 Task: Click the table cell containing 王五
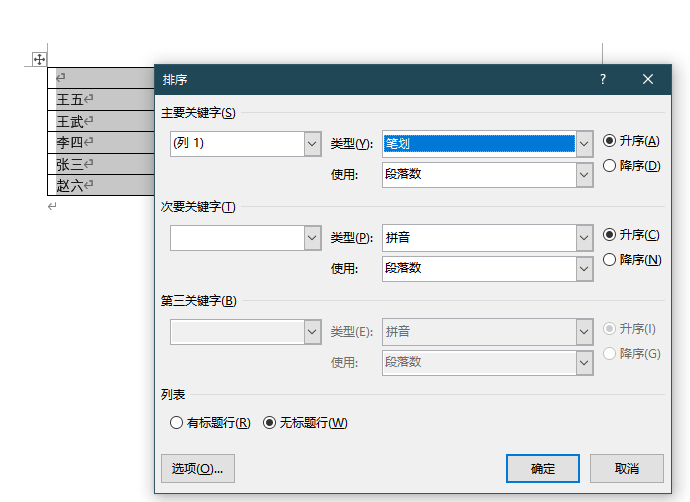(100, 100)
